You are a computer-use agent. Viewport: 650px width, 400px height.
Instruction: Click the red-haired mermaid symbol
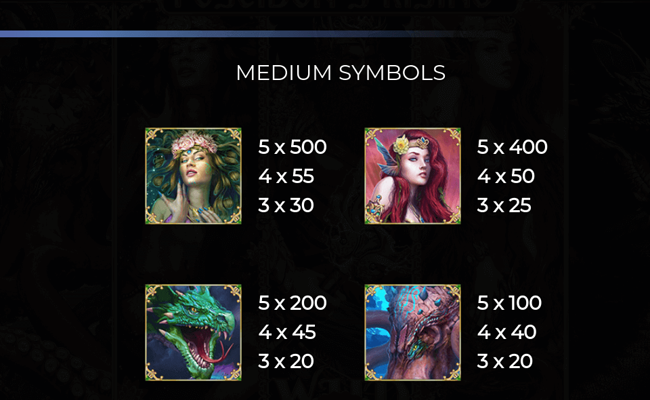[x=412, y=176]
